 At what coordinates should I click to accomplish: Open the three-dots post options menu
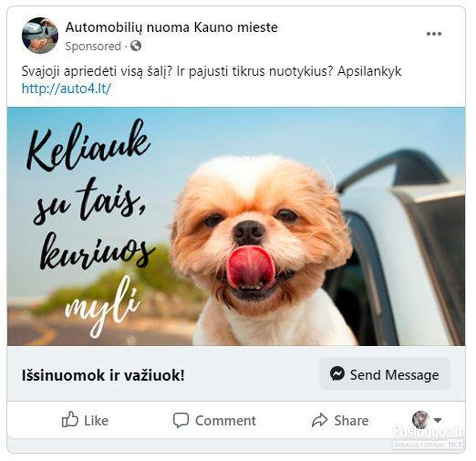[x=434, y=34]
